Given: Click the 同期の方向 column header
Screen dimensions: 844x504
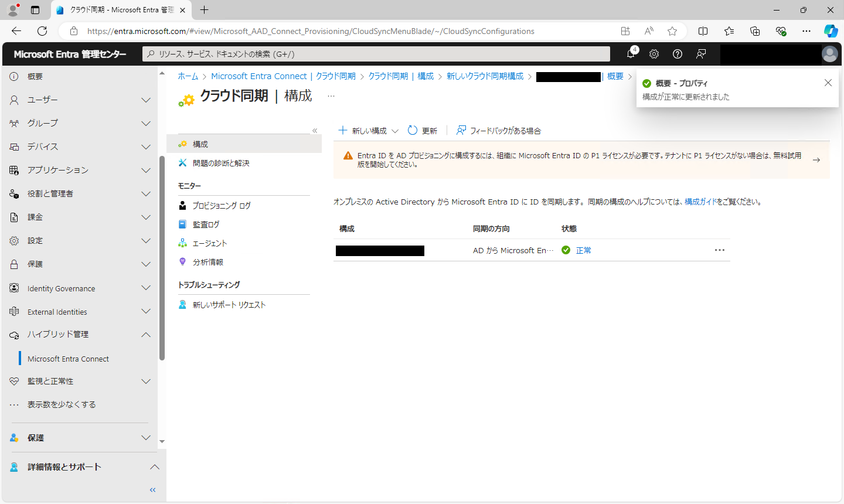Looking at the screenshot, I should click(x=491, y=229).
